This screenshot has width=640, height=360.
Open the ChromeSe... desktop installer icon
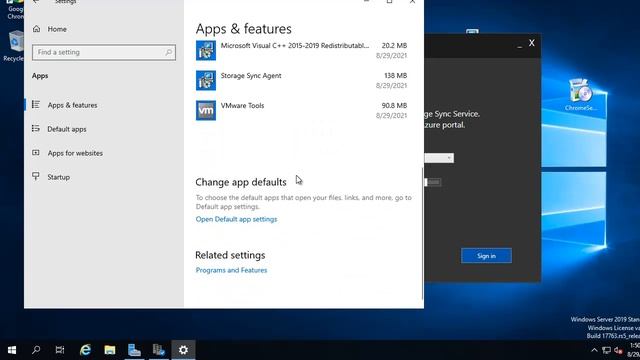[581, 95]
